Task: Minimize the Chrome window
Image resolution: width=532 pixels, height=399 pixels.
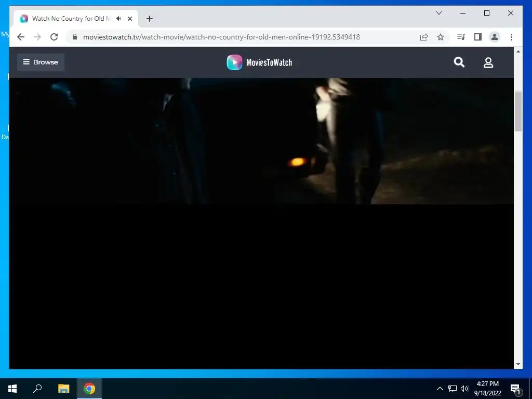Action: point(463,13)
